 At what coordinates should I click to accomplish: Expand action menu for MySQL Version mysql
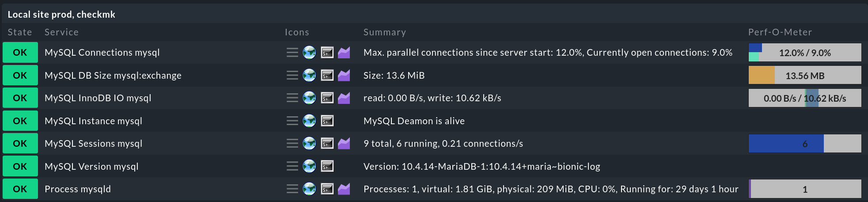click(292, 166)
